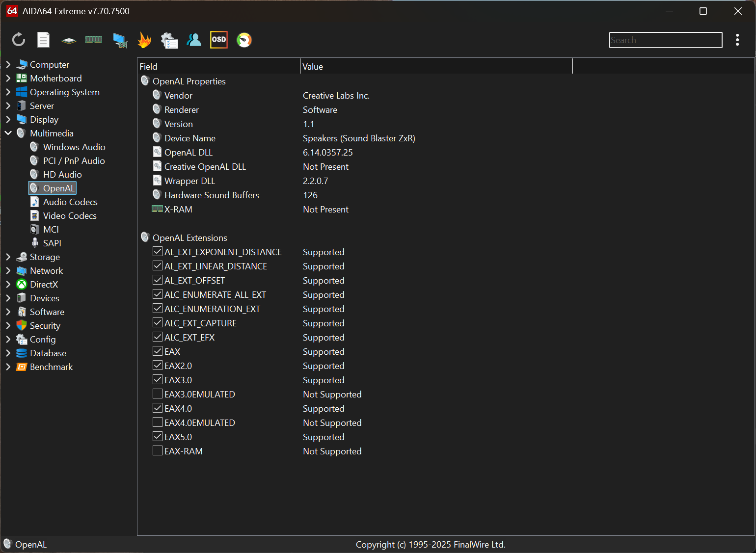Click the Field column header
The width and height of the screenshot is (756, 553).
[219, 66]
